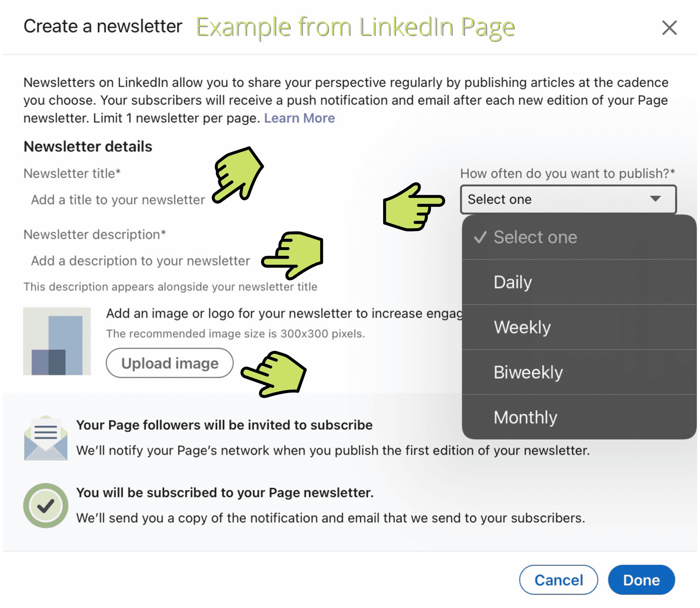Viewport: 700px width, 608px height.
Task: Open the Learn More link
Action: pyautogui.click(x=299, y=118)
